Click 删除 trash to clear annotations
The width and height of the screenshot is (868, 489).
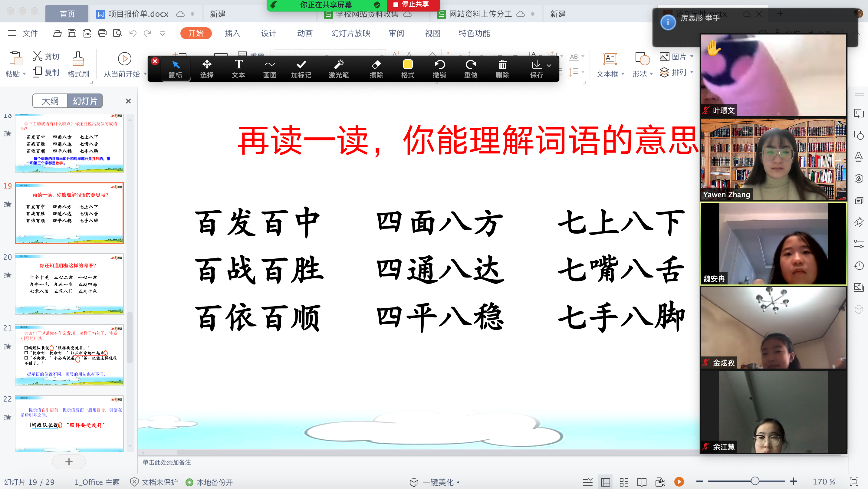pyautogui.click(x=502, y=69)
